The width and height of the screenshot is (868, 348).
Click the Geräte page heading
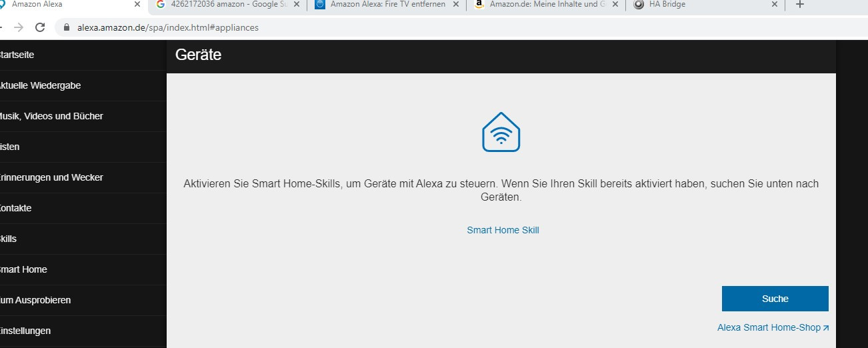(x=198, y=55)
